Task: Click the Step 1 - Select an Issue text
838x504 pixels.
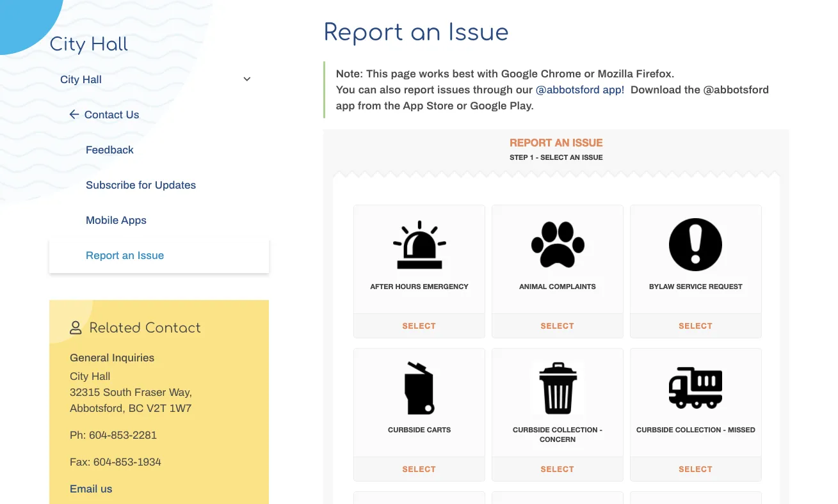Action: pyautogui.click(x=556, y=157)
